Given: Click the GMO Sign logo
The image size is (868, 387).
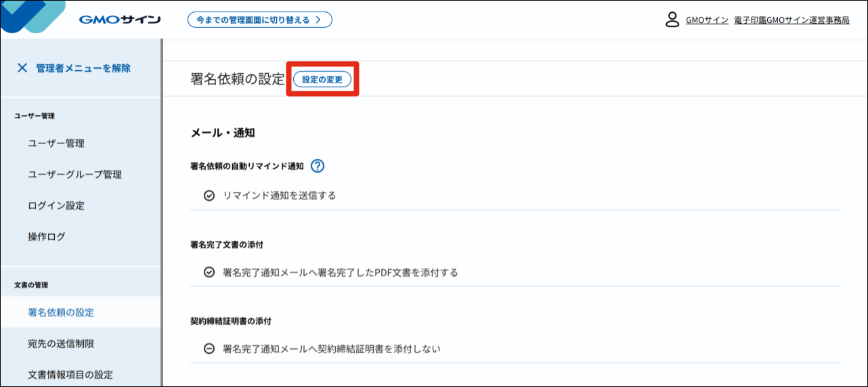Looking at the screenshot, I should pos(119,20).
